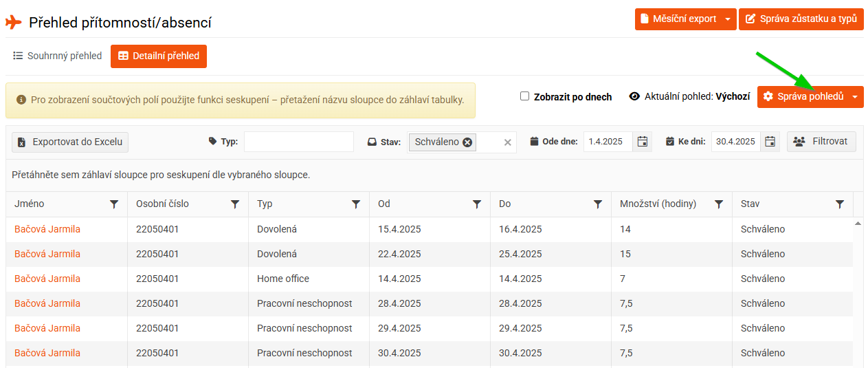Click the Množství (hodiny) column filter icon
Viewport: 868px width, 368px height.
coord(719,204)
